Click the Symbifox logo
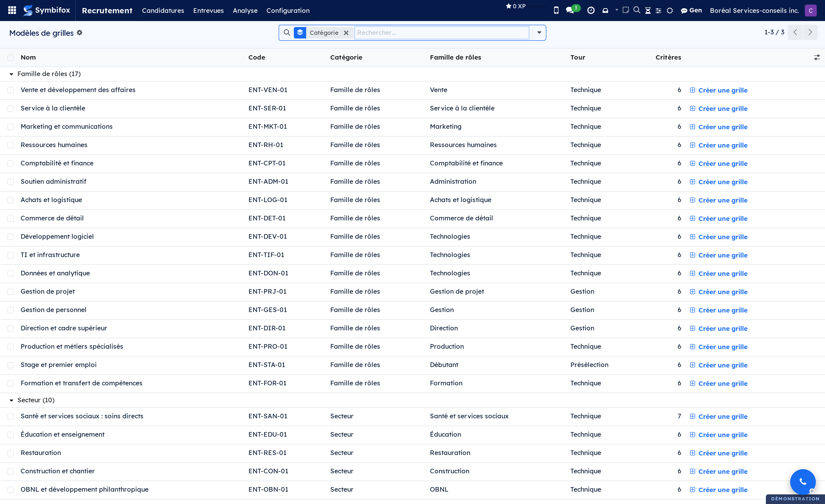 coord(47,10)
